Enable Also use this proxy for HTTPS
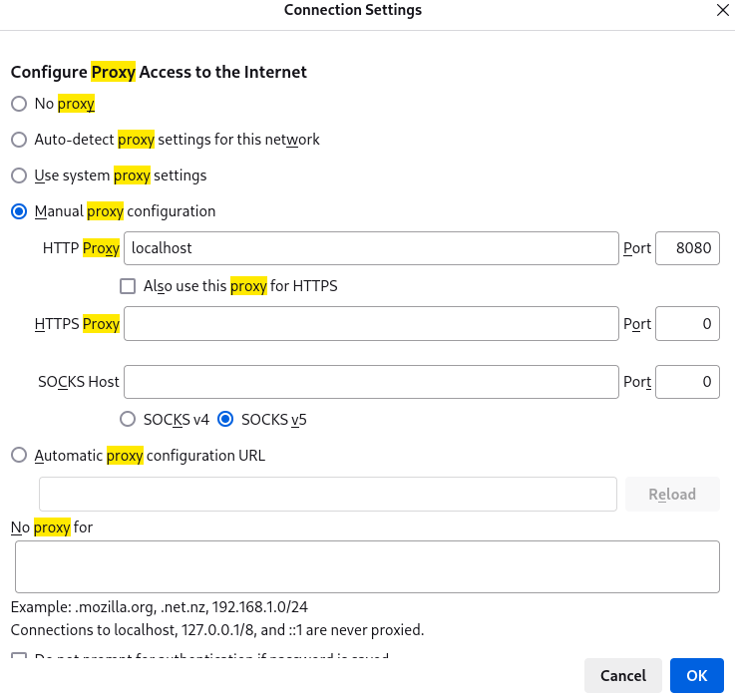Screen dimensions: 735x700 click(128, 286)
